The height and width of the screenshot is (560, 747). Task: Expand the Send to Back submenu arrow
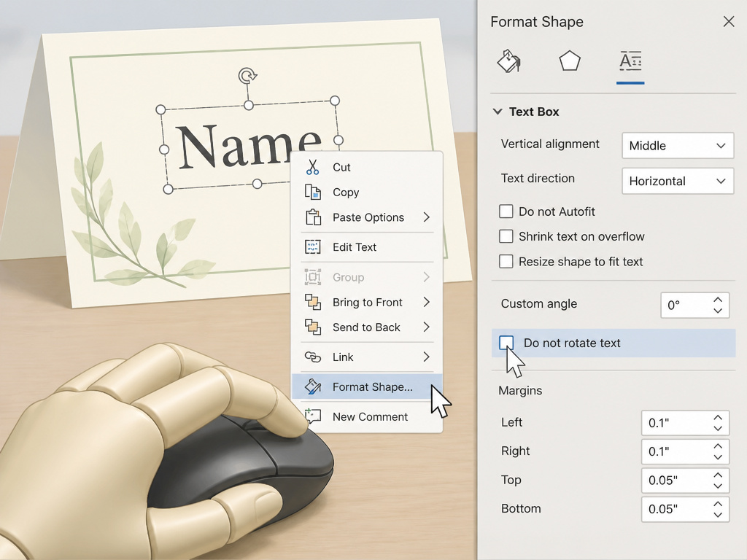[x=426, y=327]
